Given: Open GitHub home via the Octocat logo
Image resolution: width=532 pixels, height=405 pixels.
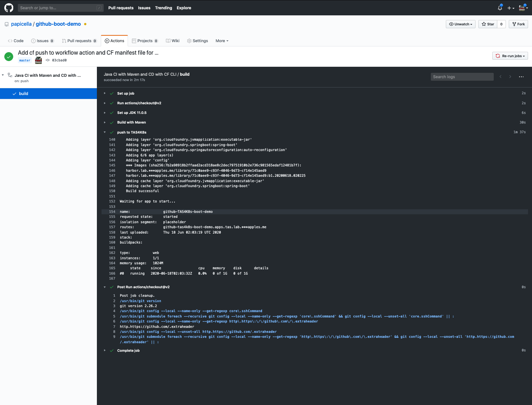Looking at the screenshot, I should (9, 7).
